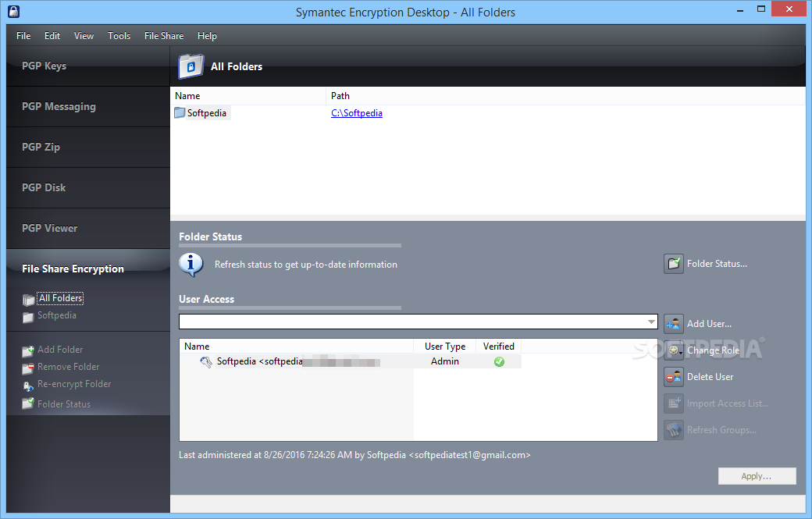Click the blue information status icon
The height and width of the screenshot is (519, 812).
191,265
